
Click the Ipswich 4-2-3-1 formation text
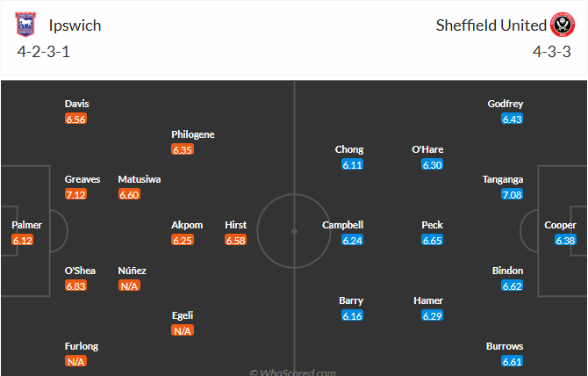tap(44, 52)
